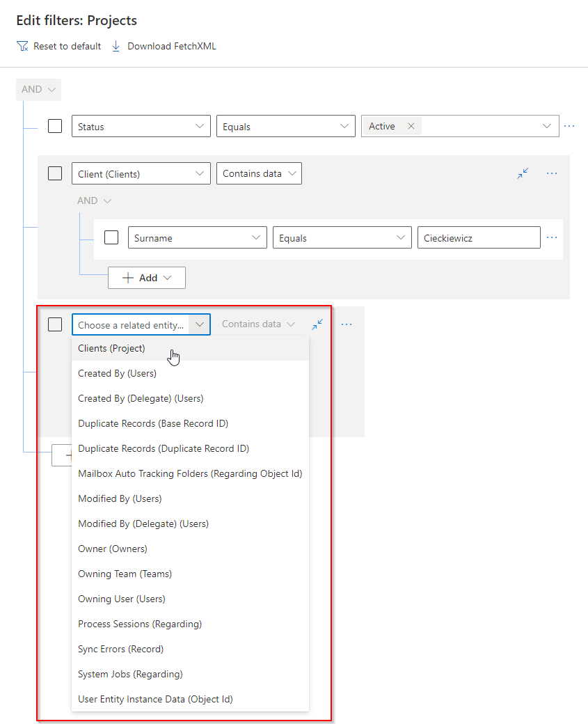Select Owner (Owners) option

click(190, 549)
